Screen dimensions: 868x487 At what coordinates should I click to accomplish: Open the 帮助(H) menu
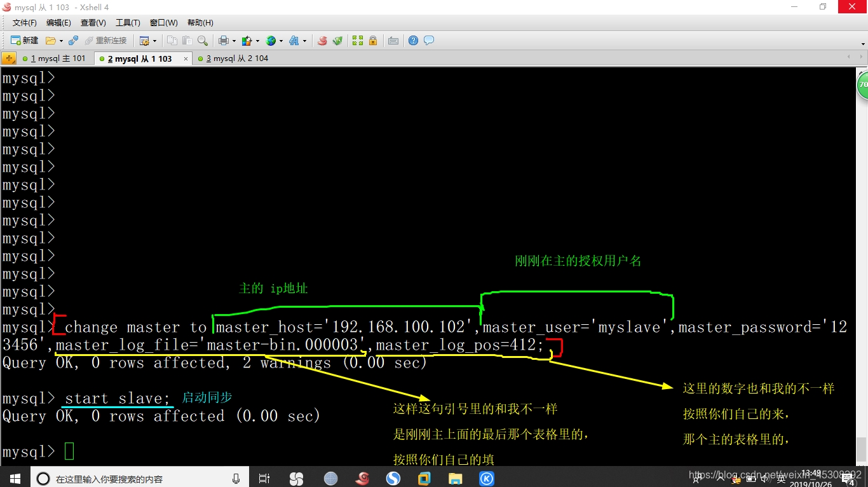[200, 23]
